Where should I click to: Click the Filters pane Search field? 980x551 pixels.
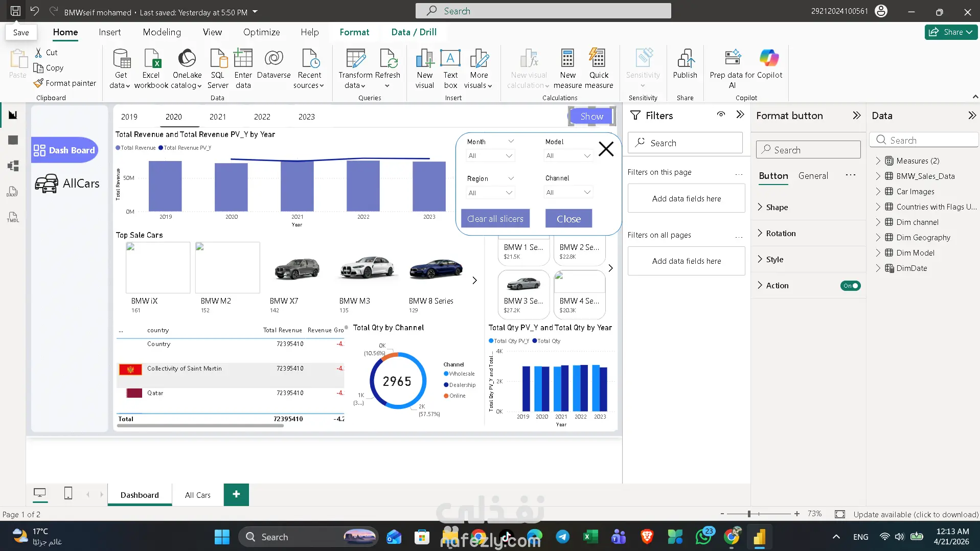click(685, 143)
